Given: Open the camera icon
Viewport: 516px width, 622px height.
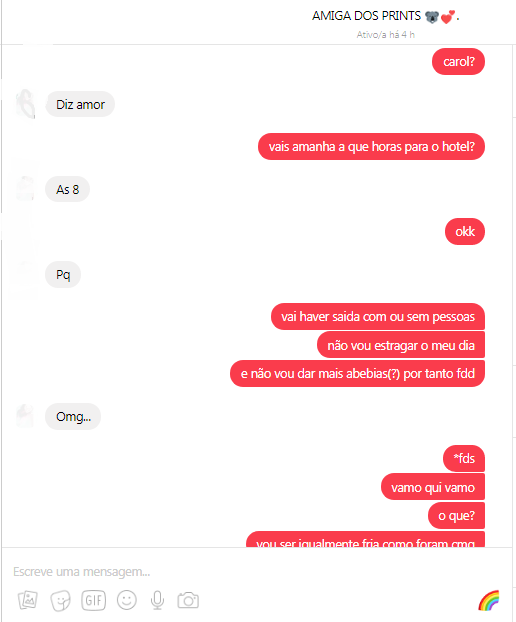Looking at the screenshot, I should click(x=188, y=601).
